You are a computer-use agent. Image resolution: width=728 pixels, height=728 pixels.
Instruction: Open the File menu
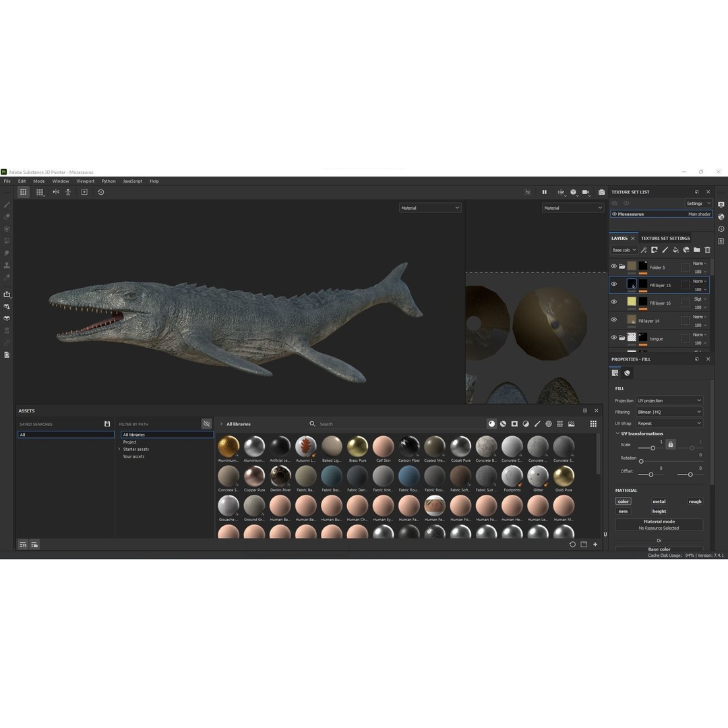[x=7, y=181]
